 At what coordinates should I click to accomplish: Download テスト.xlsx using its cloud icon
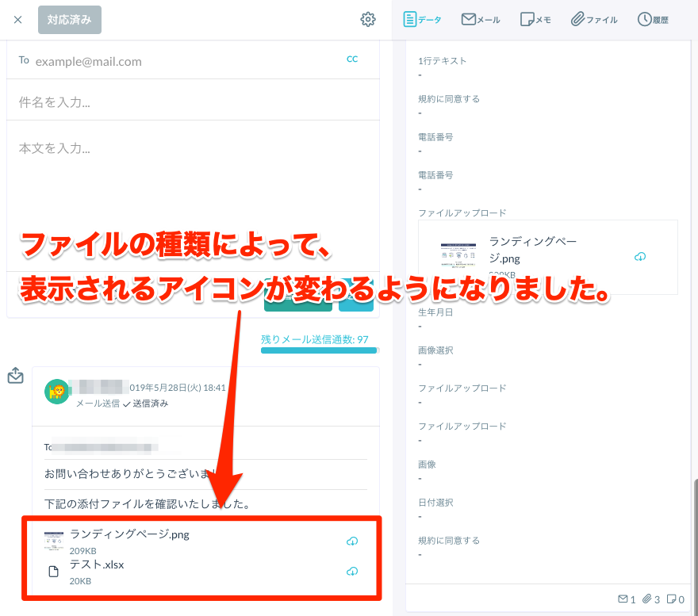(x=352, y=572)
